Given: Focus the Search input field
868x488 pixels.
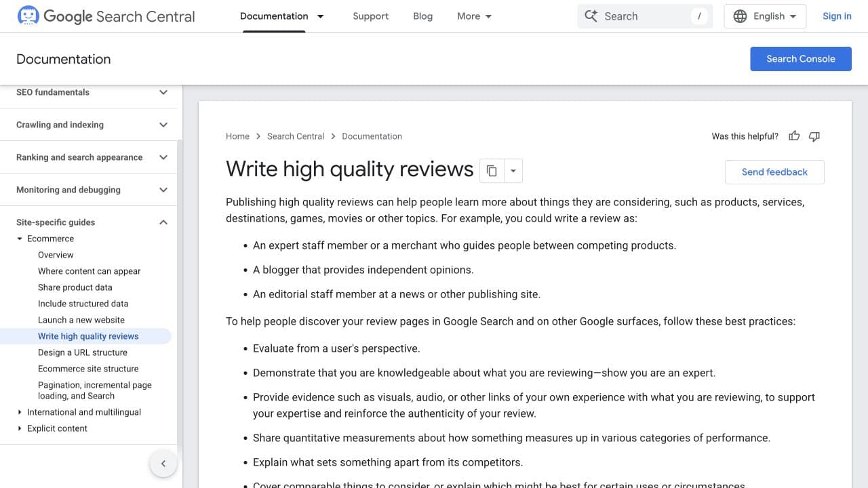Looking at the screenshot, I should [x=645, y=16].
